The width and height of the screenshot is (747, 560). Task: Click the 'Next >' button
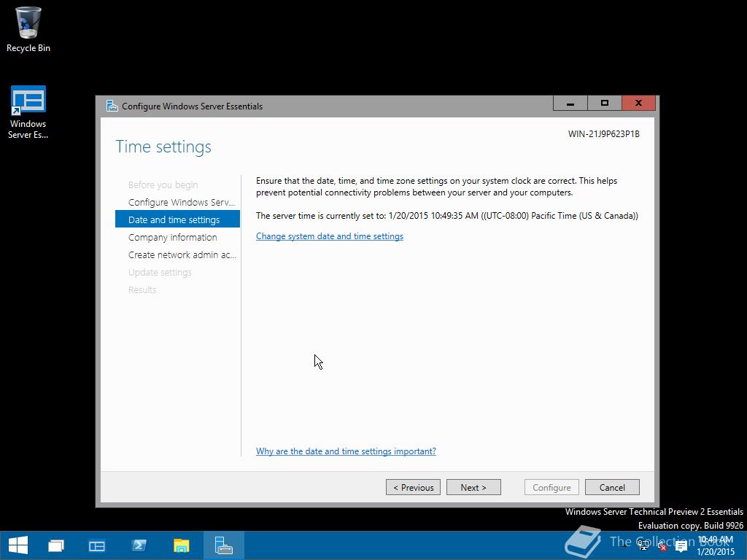point(473,487)
